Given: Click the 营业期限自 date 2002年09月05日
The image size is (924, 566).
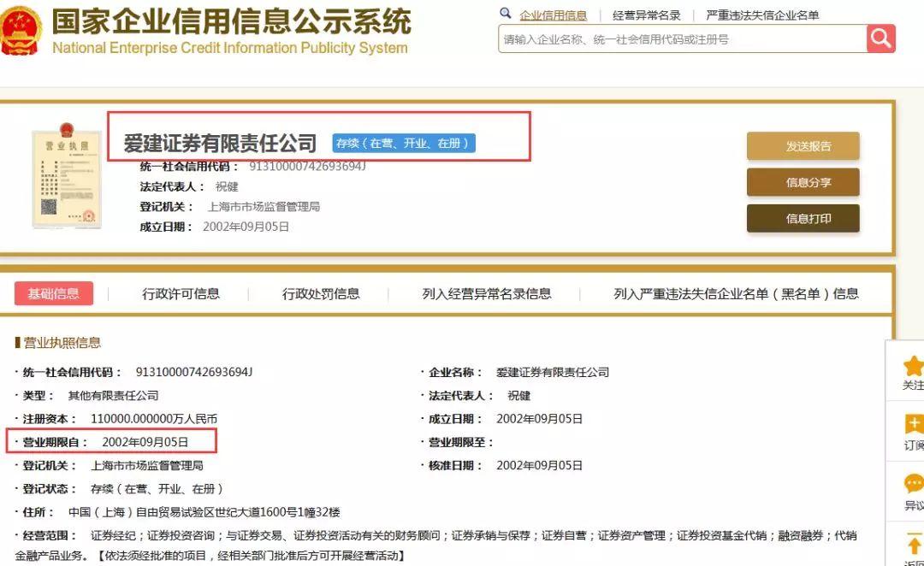Looking at the screenshot, I should coord(145,442).
